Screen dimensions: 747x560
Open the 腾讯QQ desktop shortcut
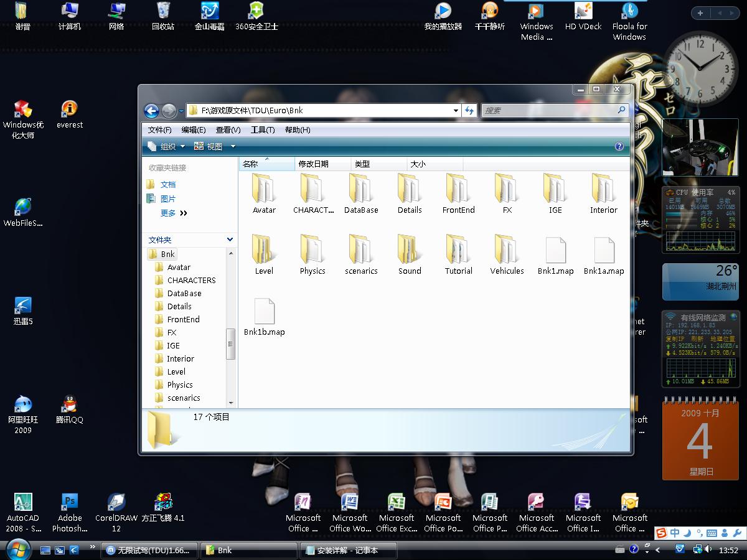click(70, 404)
